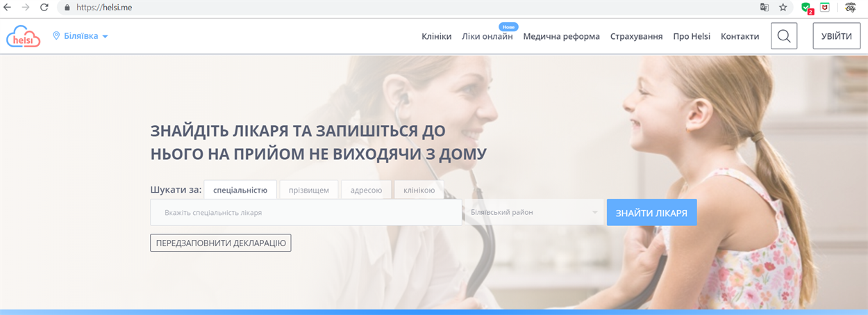Open the Контакти page
Screen dimensions: 868x315
[740, 36]
